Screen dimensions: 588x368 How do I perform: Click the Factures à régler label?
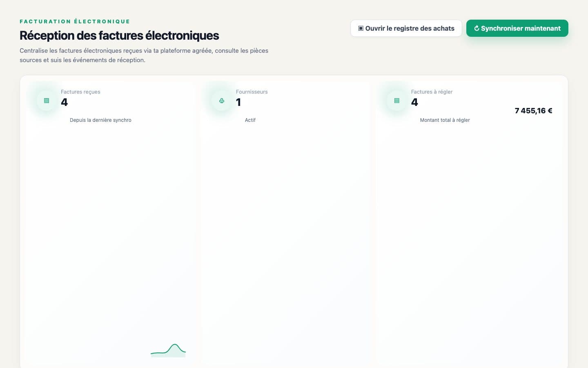(432, 92)
